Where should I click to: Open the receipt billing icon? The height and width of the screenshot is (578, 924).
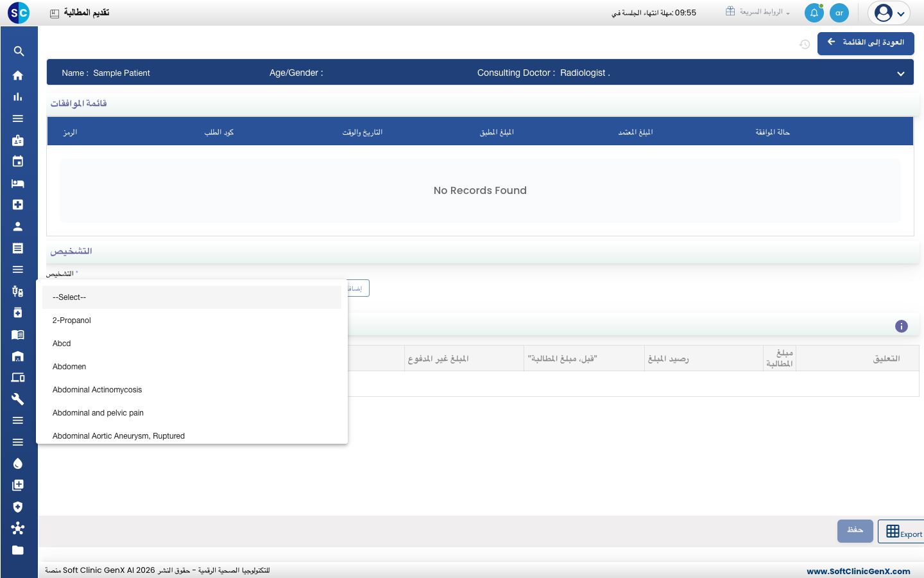point(18,248)
